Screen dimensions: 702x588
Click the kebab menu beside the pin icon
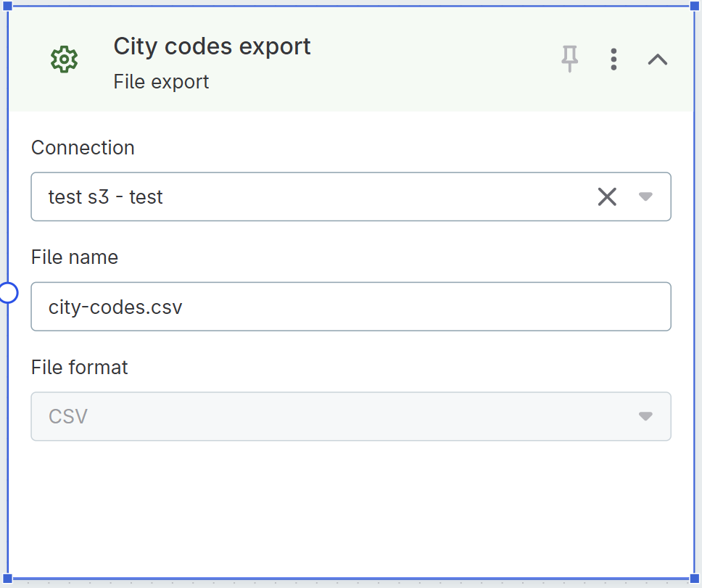[614, 59]
